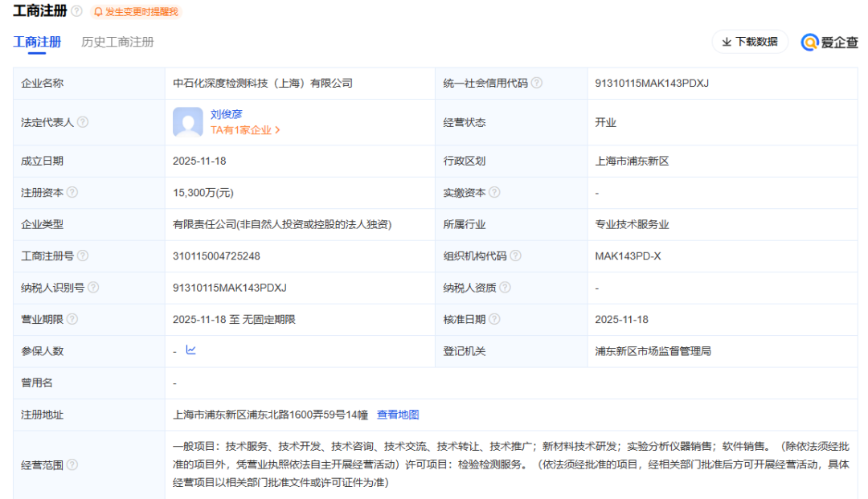This screenshot has width=868, height=499.
Task: Click 15,300万(元) registered capital value
Action: click(x=203, y=193)
